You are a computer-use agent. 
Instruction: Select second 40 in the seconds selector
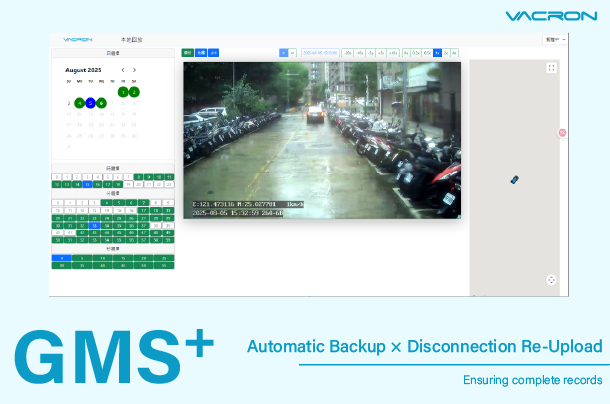[103, 265]
